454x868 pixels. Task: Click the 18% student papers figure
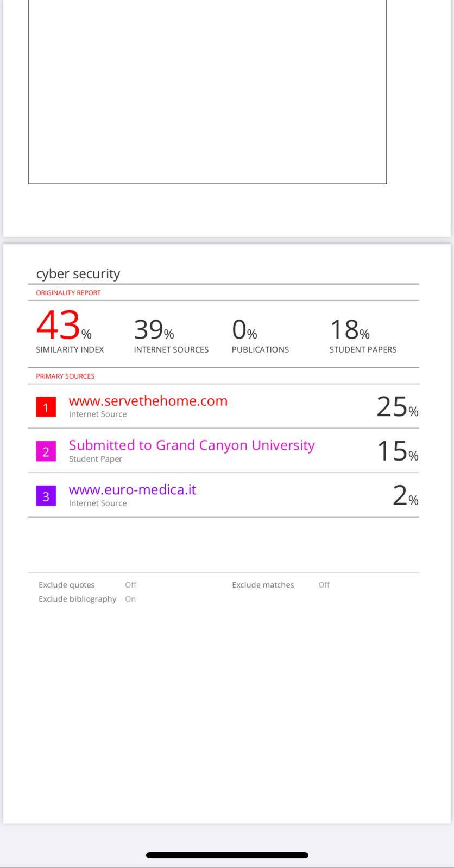click(349, 329)
